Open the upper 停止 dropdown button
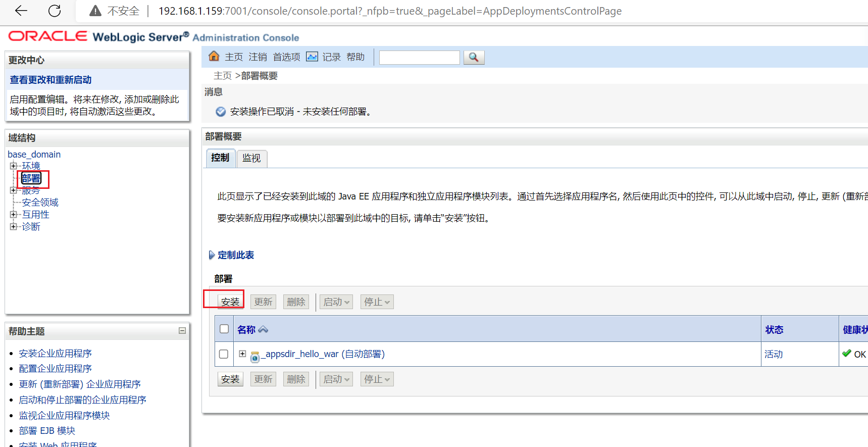868x447 pixels. pyautogui.click(x=377, y=302)
